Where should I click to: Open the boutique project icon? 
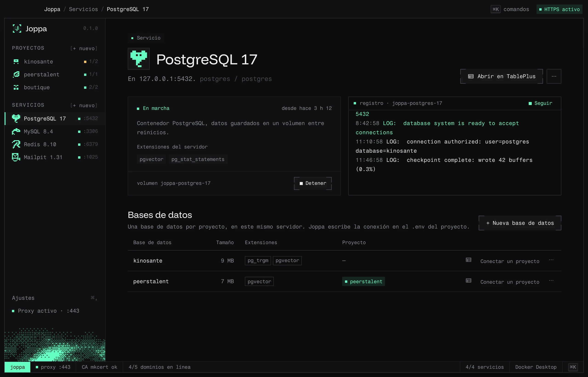[16, 87]
